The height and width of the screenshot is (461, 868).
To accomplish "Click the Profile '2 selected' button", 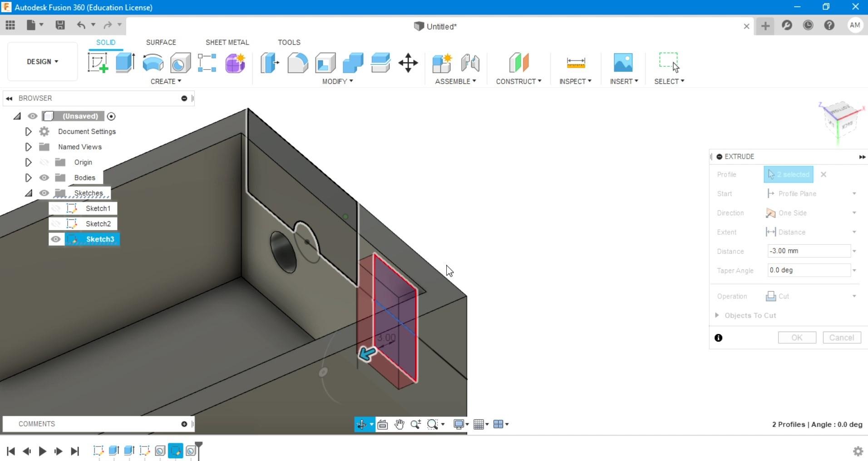I will [x=789, y=174].
